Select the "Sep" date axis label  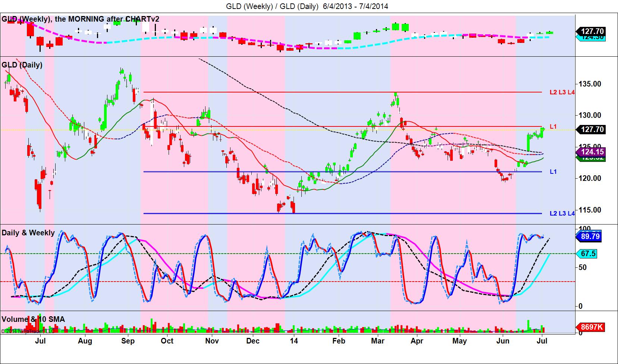pos(128,341)
